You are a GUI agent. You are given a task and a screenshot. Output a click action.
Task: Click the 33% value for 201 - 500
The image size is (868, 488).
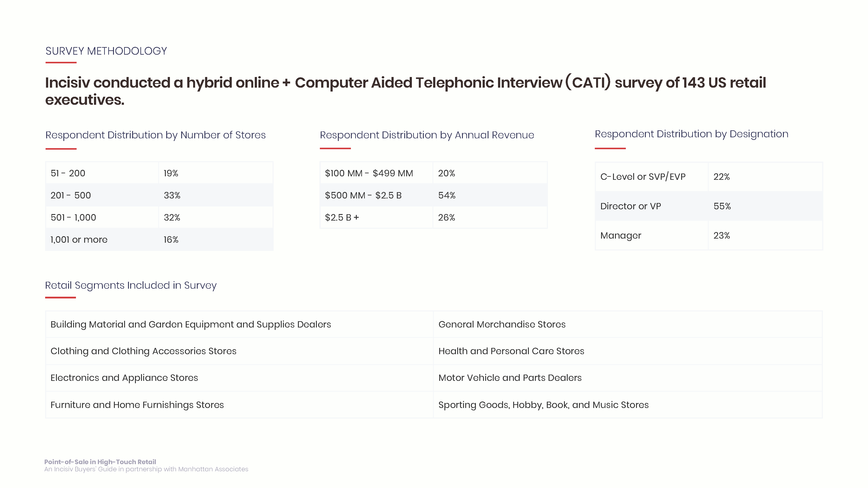point(172,195)
